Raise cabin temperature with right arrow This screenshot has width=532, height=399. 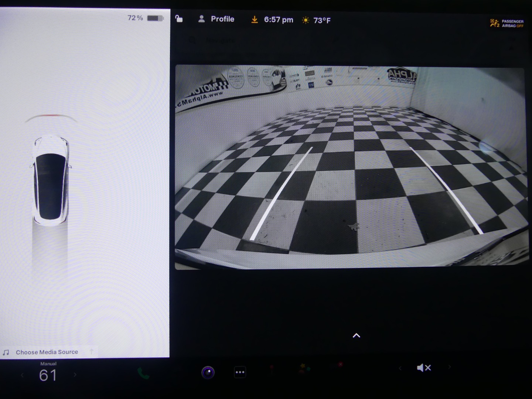tap(75, 375)
